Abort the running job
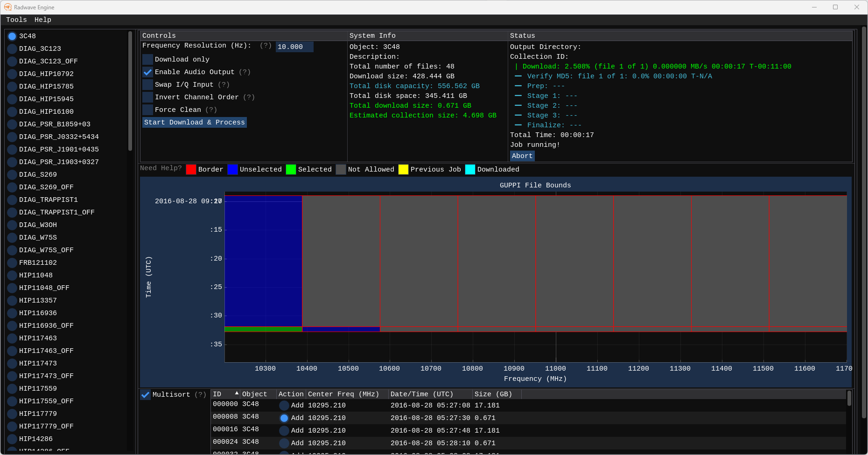The width and height of the screenshot is (868, 455). coord(522,156)
